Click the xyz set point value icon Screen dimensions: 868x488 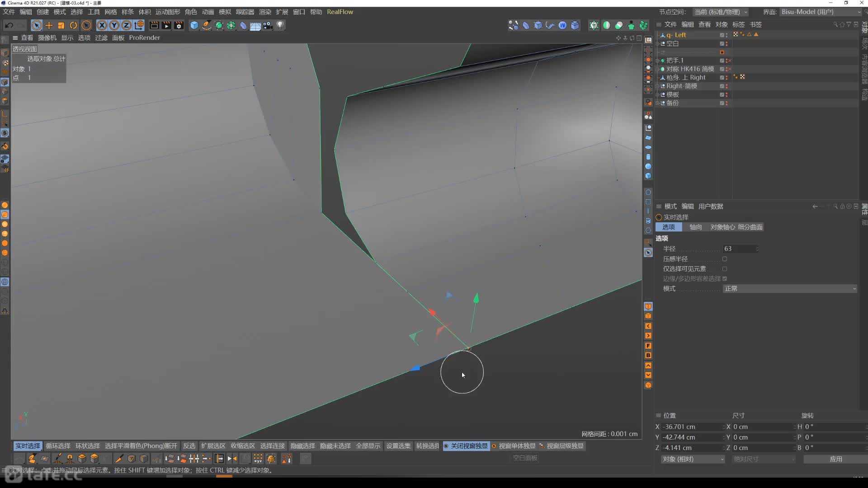258,459
